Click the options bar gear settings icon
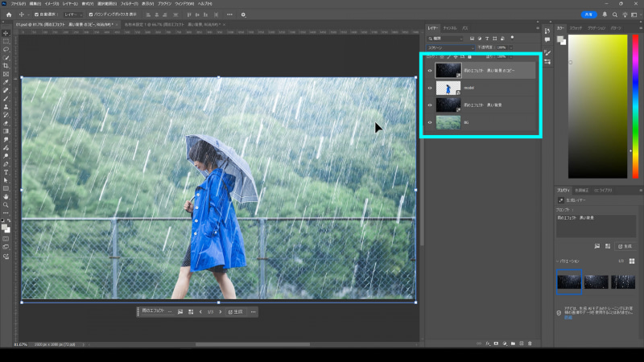 pos(243,14)
